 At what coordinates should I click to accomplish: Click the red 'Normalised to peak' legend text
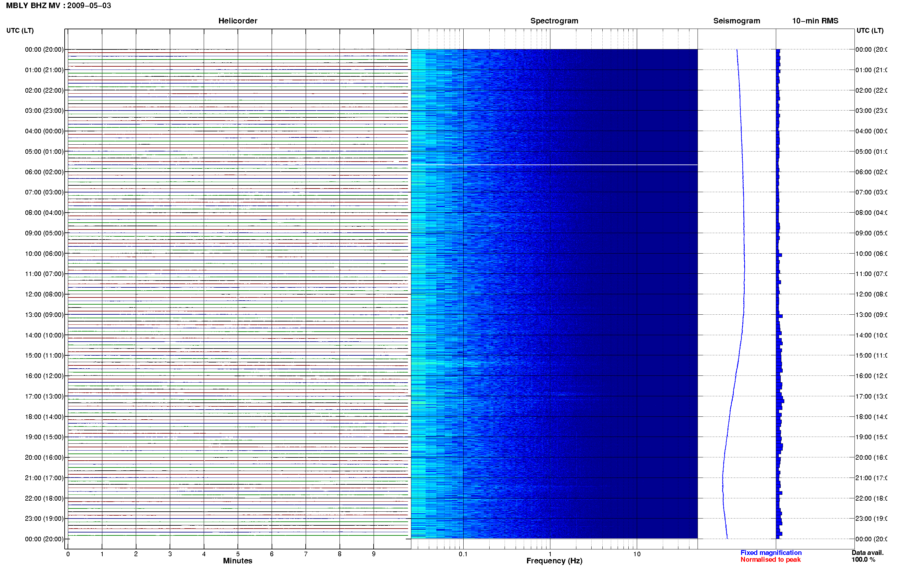770,560
